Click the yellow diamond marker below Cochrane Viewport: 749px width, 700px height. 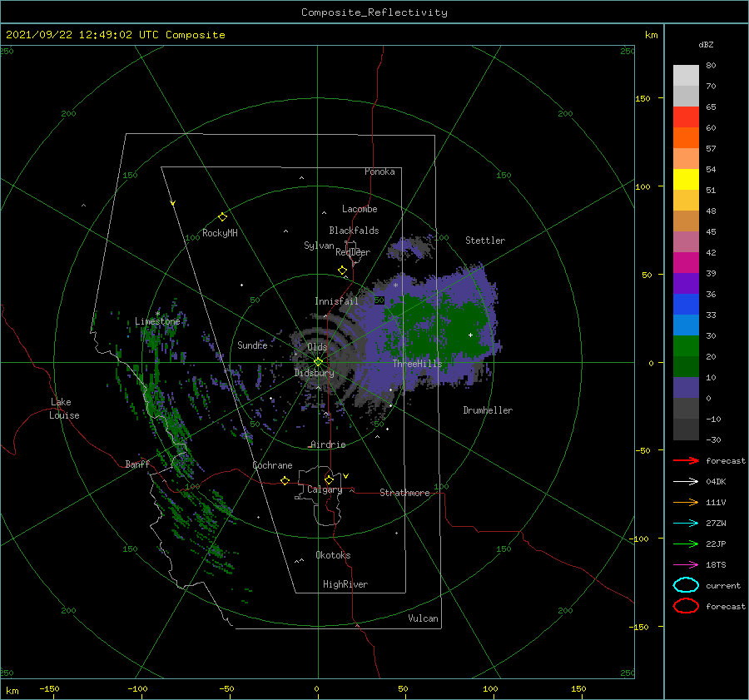pos(285,480)
